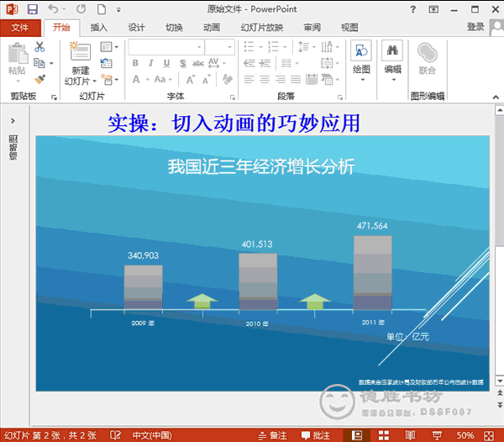This screenshot has height=442, width=504.
Task: Open Ribbon Display Options button
Action: click(433, 9)
